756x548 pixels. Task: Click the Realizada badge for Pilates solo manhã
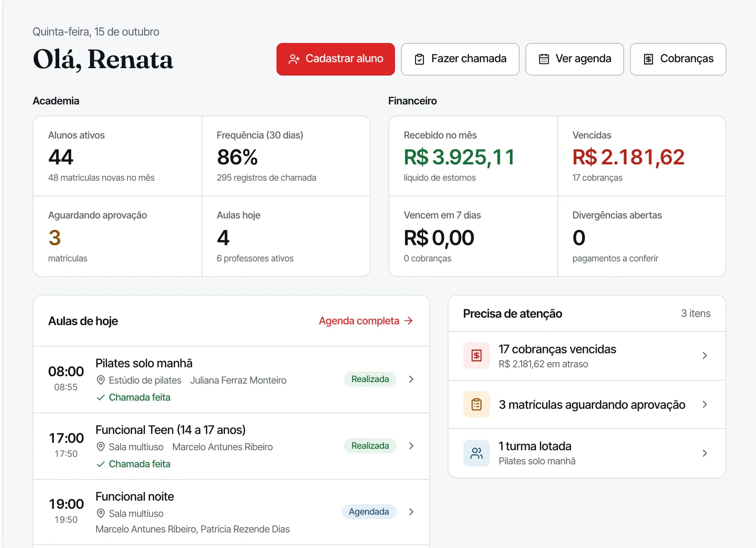370,379
